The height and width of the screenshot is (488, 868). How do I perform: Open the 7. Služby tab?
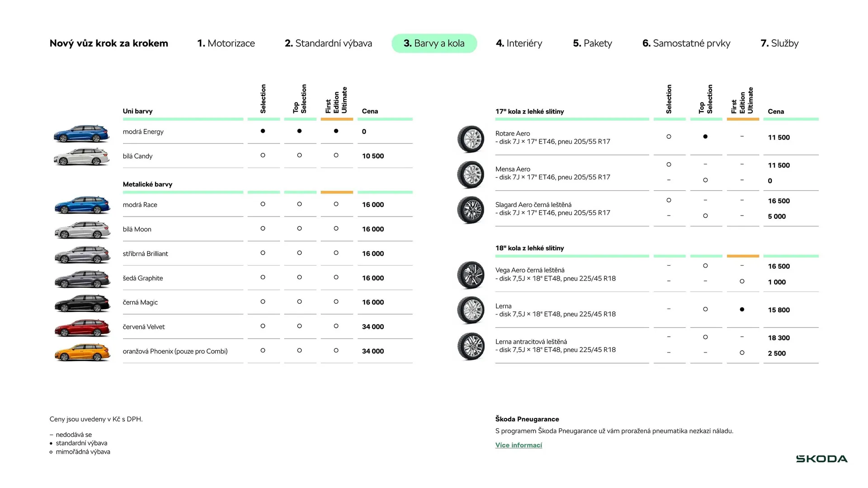779,43
